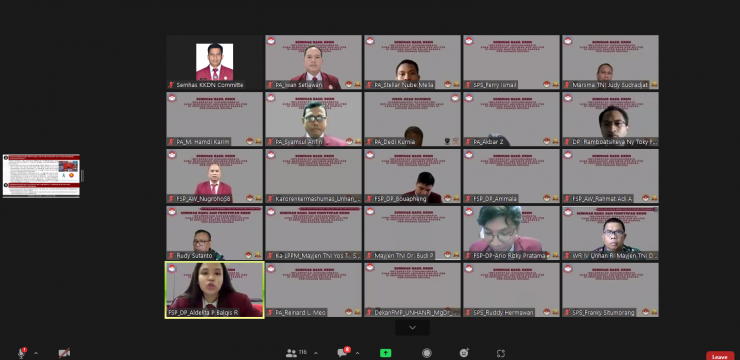The width and height of the screenshot is (740, 360).
Task: Click name label Ka LPPM_Mayjen TNI Yos
Action: (x=318, y=255)
